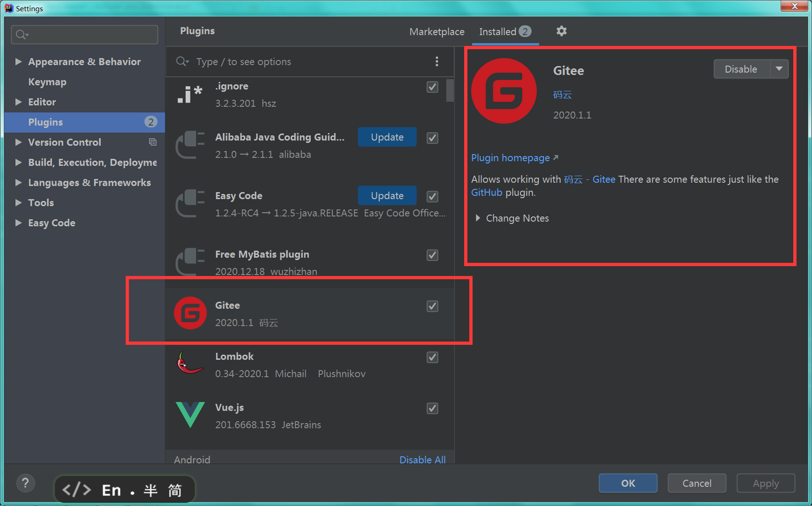This screenshot has width=812, height=506.
Task: Expand the Easy Code settings node arrow
Action: click(18, 223)
